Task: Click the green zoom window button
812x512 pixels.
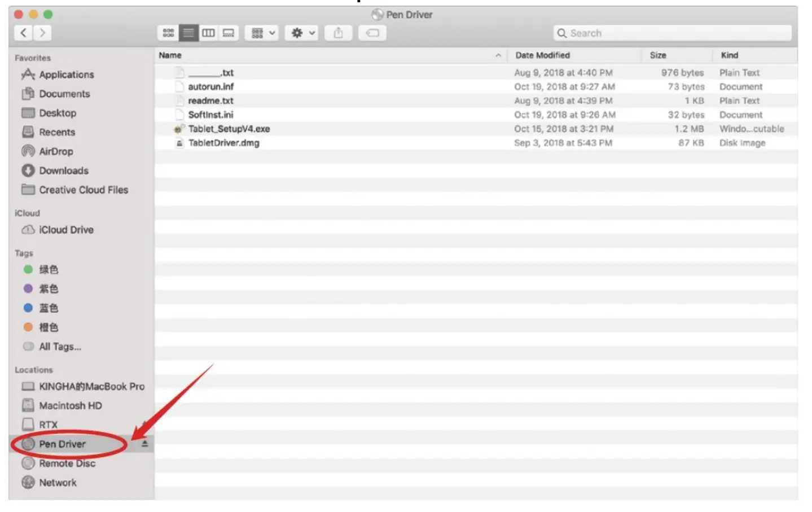Action: (x=48, y=14)
